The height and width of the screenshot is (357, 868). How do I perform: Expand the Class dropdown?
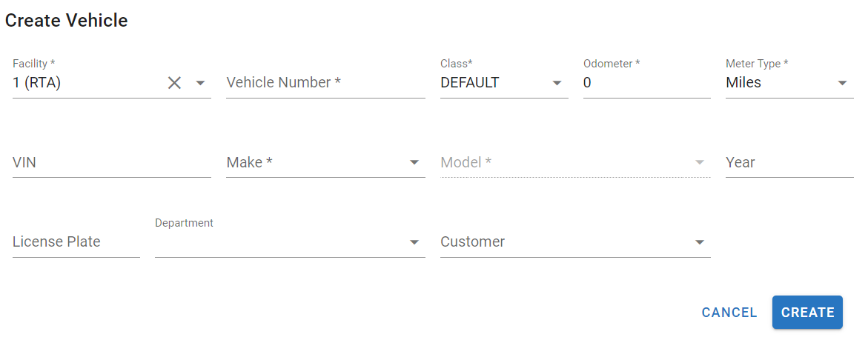coord(557,83)
